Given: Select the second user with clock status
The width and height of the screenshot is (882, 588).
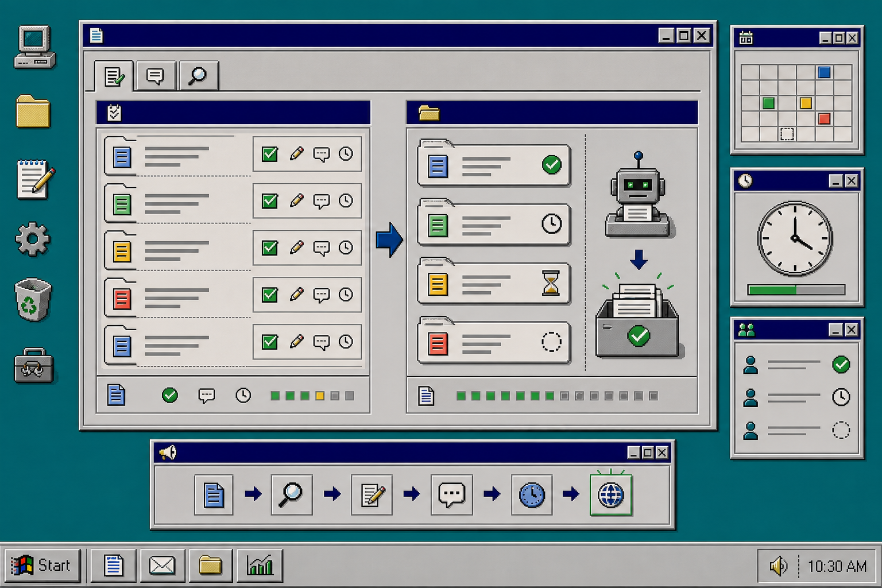Looking at the screenshot, I should click(796, 397).
